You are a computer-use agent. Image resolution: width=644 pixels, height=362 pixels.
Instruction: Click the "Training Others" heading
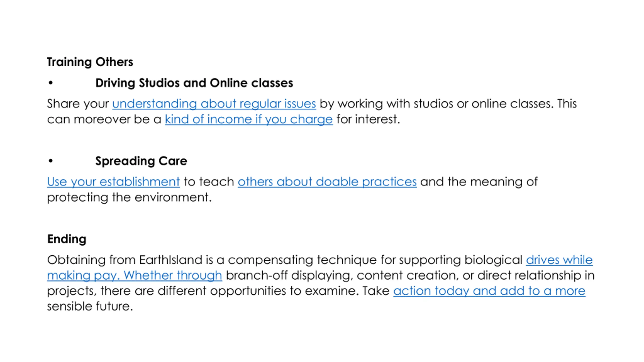tap(90, 62)
